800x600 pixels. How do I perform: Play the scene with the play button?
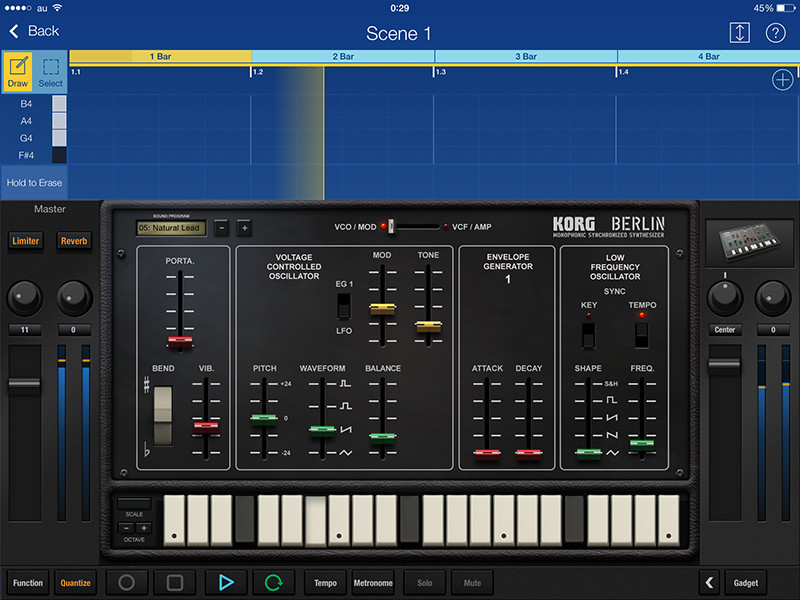point(226,583)
